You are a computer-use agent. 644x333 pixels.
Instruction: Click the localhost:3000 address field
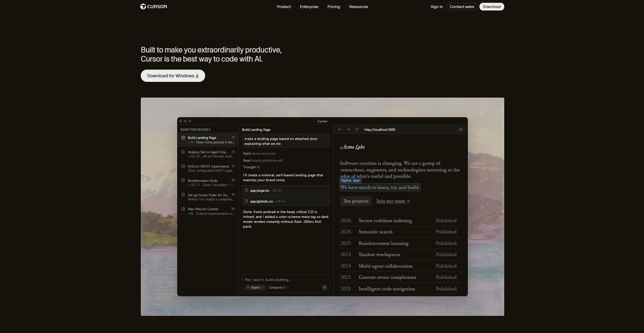379,129
